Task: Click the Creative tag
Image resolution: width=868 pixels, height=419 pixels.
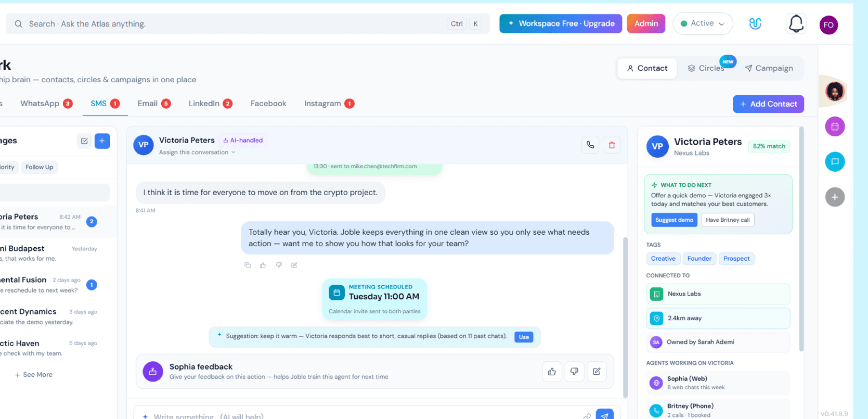Action: 663,259
